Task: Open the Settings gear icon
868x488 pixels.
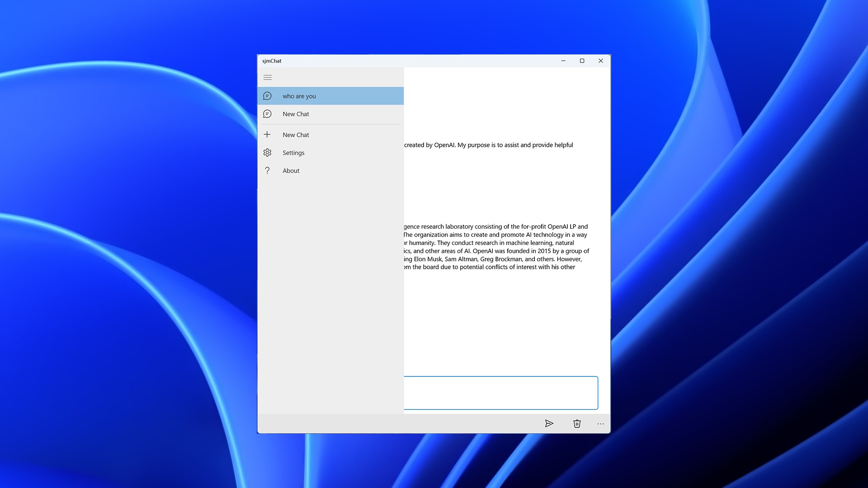Action: 268,153
